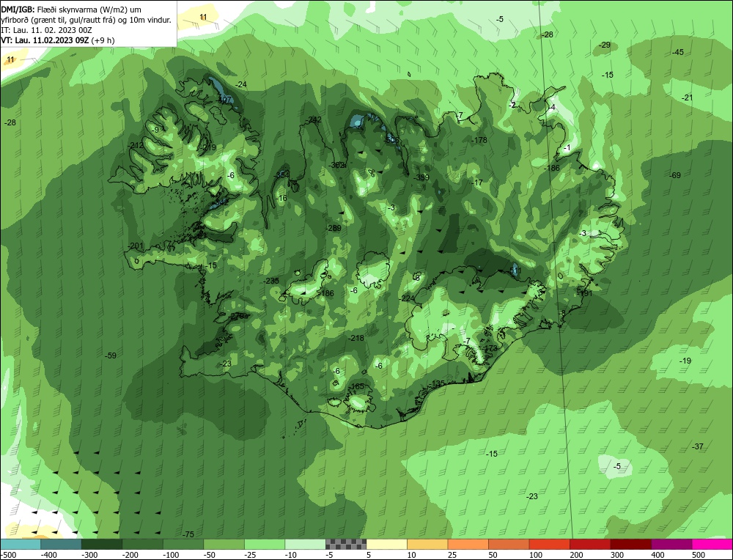
Task: Click the -224 map value
Action: click(x=407, y=299)
